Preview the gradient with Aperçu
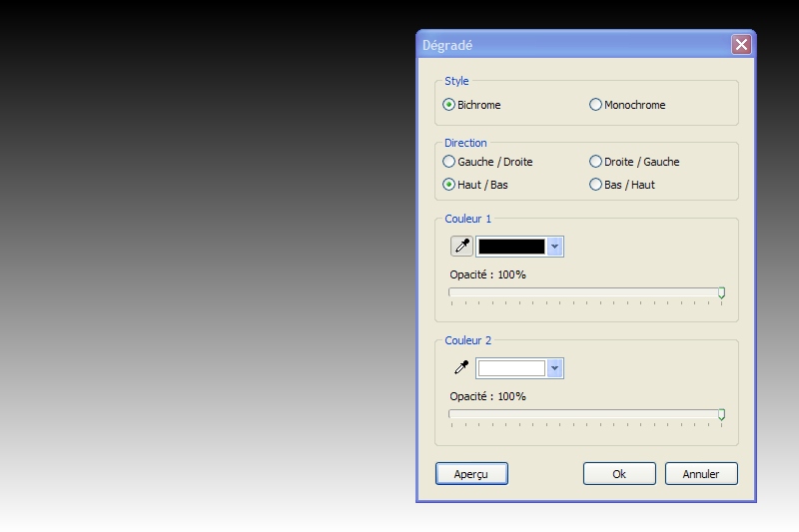 click(471, 474)
